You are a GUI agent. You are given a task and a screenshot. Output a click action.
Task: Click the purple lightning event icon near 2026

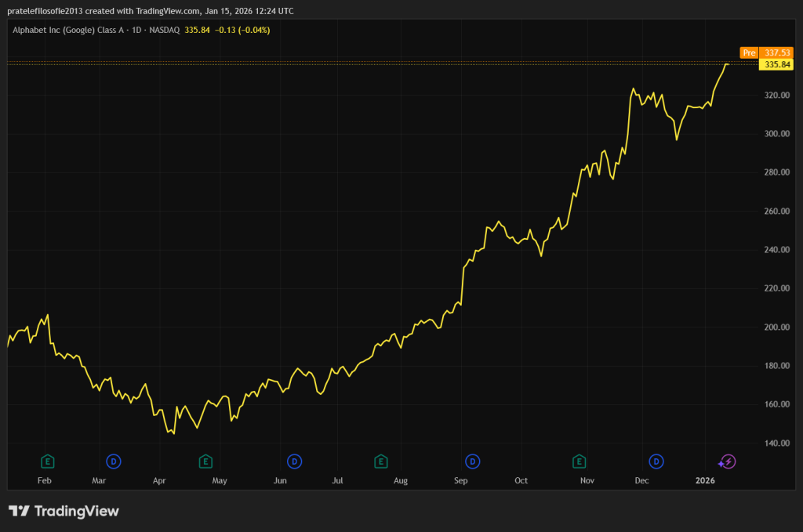[x=727, y=461]
